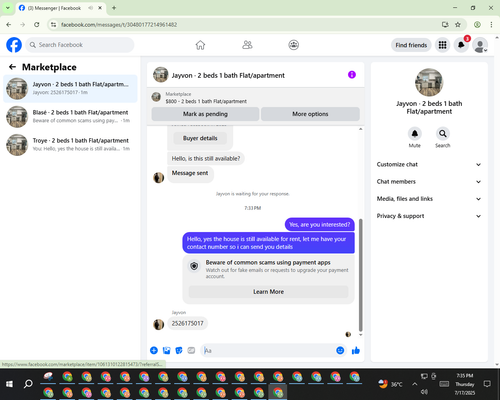The height and width of the screenshot is (400, 500).
Task: Open the weather widget showing 36°C
Action: pyautogui.click(x=390, y=384)
